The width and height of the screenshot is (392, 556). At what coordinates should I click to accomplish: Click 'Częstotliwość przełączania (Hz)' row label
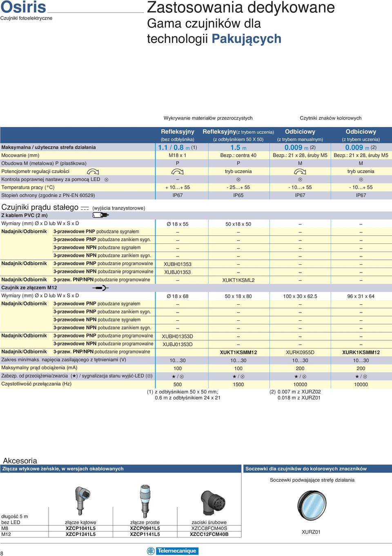[36, 384]
